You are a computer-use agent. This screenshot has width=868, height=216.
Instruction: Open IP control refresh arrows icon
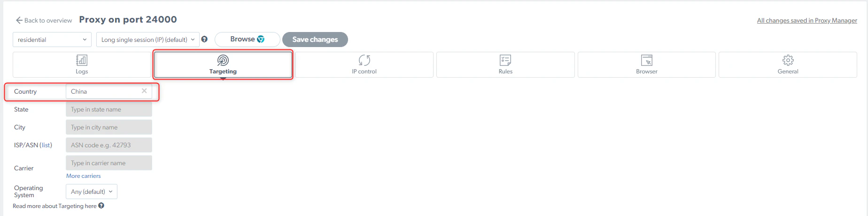(364, 60)
